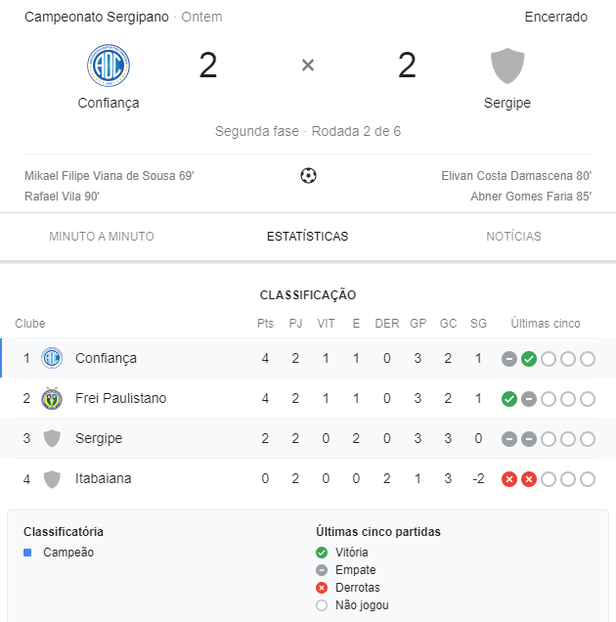Select the Estatísticas tab
This screenshot has width=616, height=622.
(x=307, y=236)
